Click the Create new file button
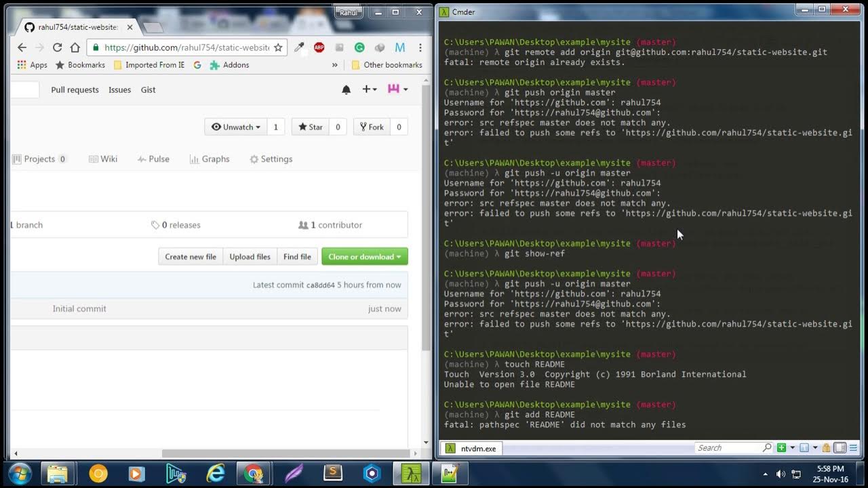 pyautogui.click(x=191, y=257)
